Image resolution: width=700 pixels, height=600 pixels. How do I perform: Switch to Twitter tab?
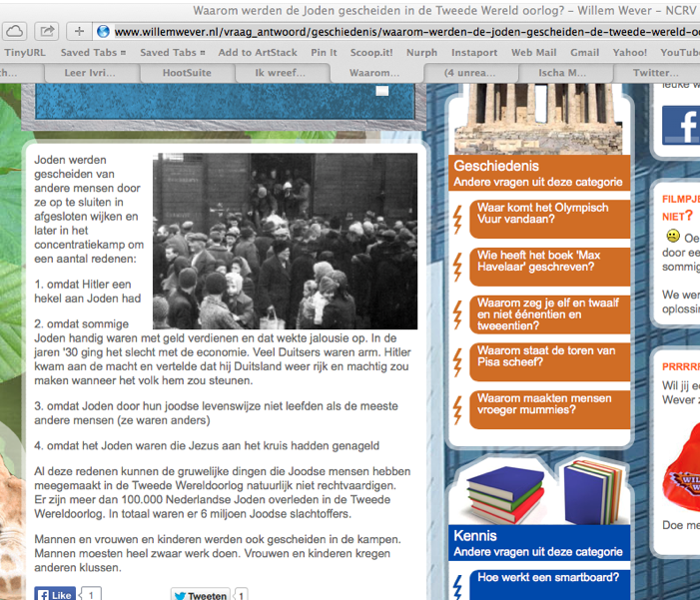click(657, 73)
